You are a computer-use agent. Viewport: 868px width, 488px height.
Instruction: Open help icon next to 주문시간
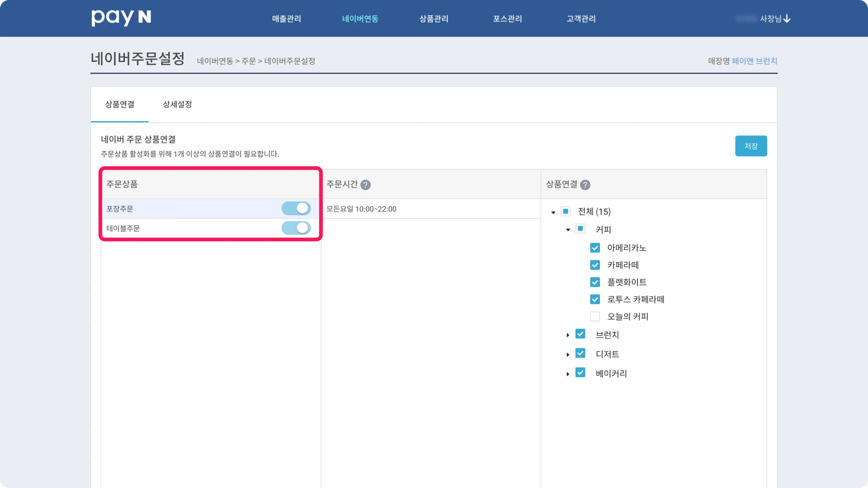[x=365, y=185]
